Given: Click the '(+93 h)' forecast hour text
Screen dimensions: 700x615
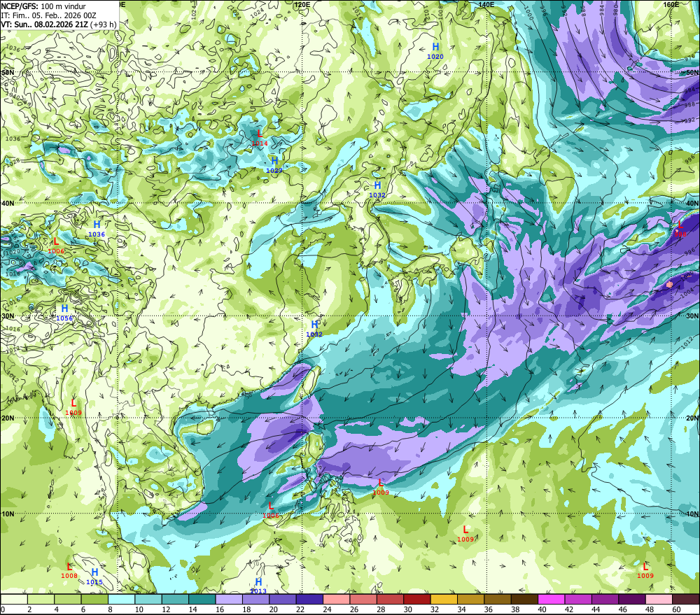Looking at the screenshot, I should (x=103, y=24).
